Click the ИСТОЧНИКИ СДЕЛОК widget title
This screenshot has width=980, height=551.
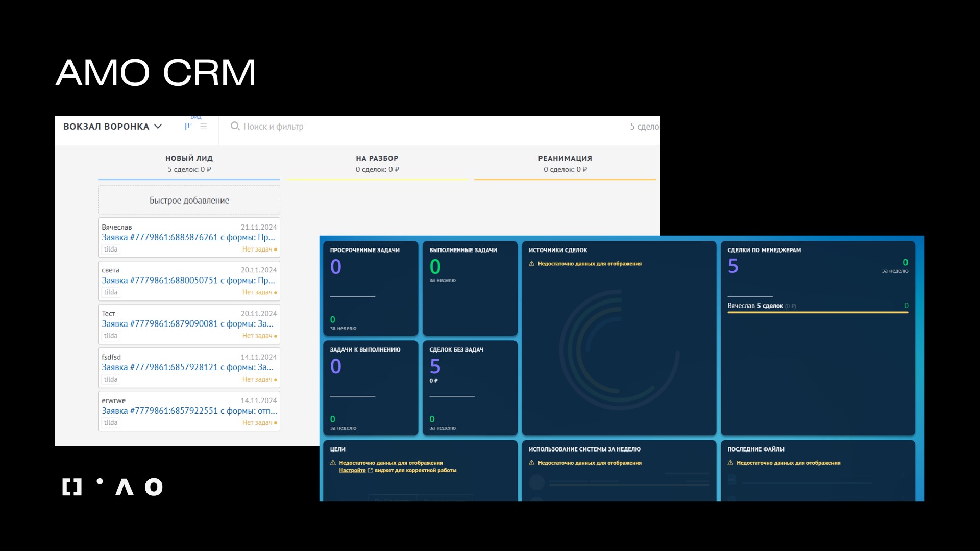(x=558, y=250)
